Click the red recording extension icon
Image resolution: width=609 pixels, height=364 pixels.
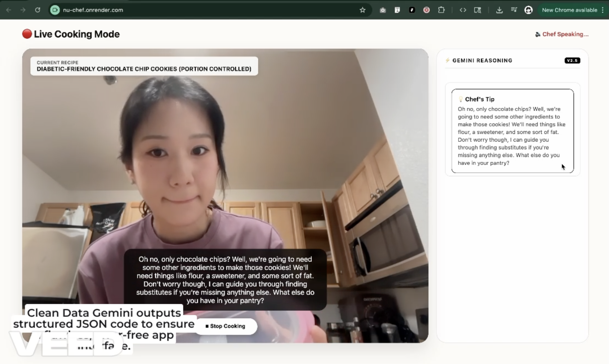(x=426, y=10)
